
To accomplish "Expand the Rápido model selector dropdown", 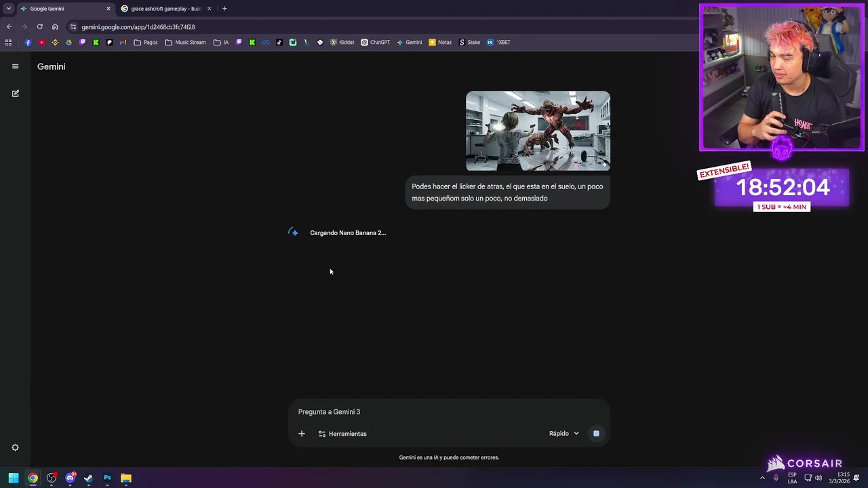I will pyautogui.click(x=564, y=434).
